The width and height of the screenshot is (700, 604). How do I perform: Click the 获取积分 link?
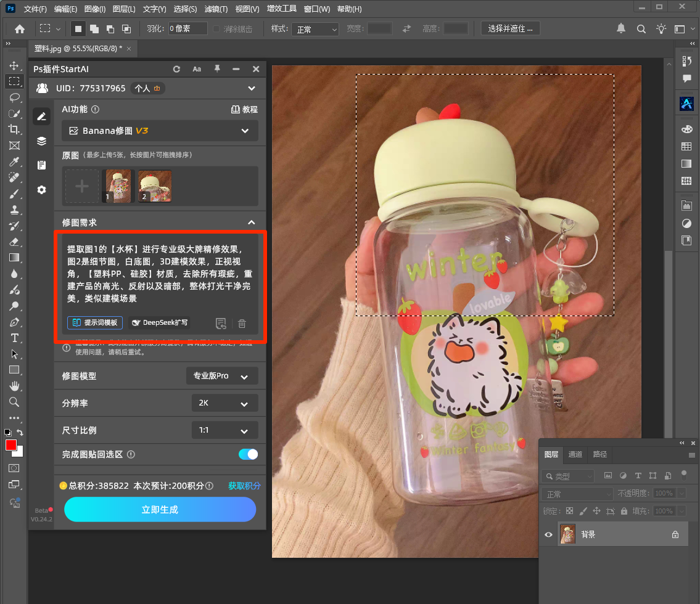click(x=244, y=486)
